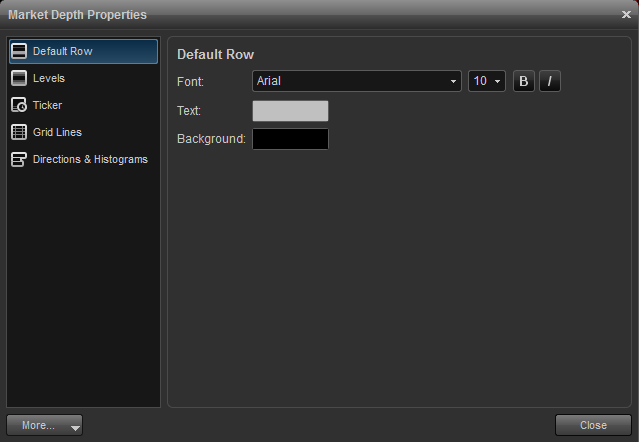639x442 pixels.
Task: Close the Market Depth Properties dialog
Action: pos(626,15)
